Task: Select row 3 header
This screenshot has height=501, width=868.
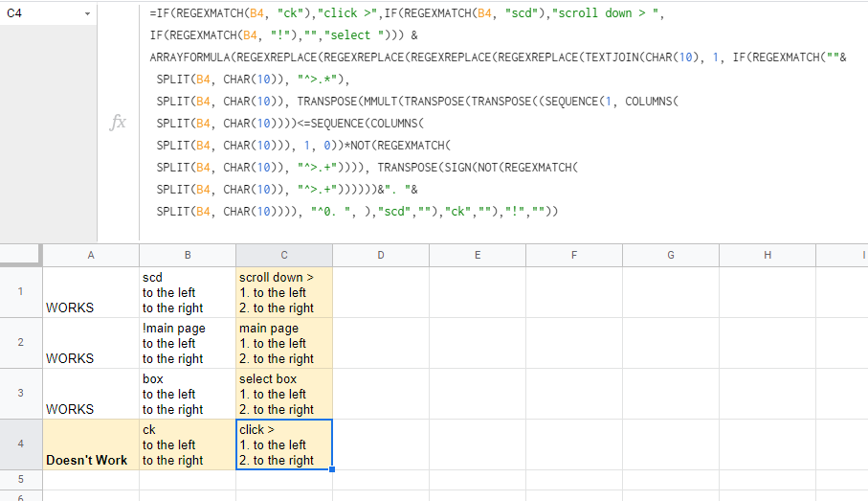Action: point(21,394)
